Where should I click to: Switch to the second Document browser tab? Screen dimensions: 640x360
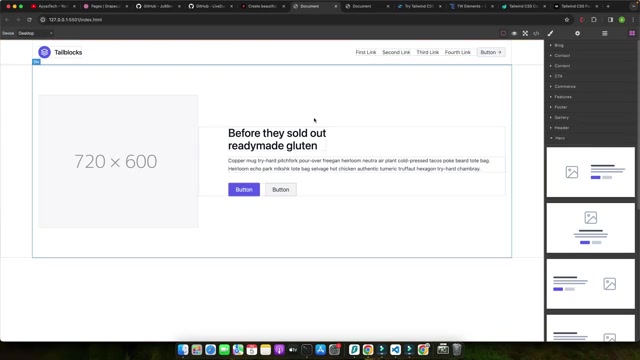coord(367,7)
